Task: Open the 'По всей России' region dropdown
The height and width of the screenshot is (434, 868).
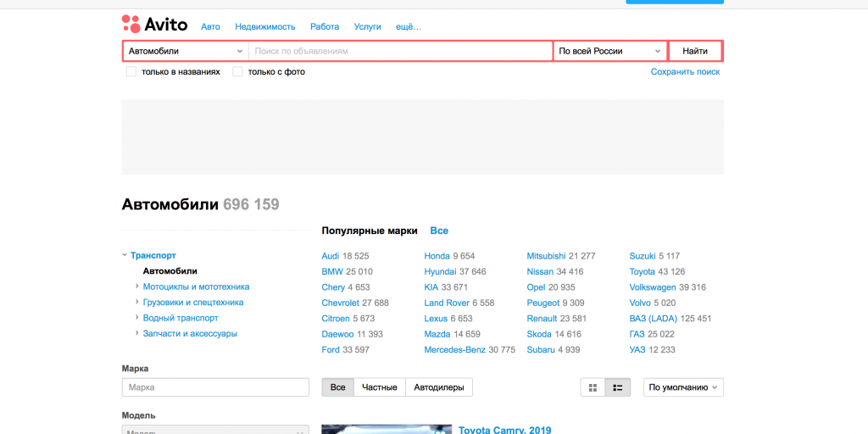Action: click(609, 51)
